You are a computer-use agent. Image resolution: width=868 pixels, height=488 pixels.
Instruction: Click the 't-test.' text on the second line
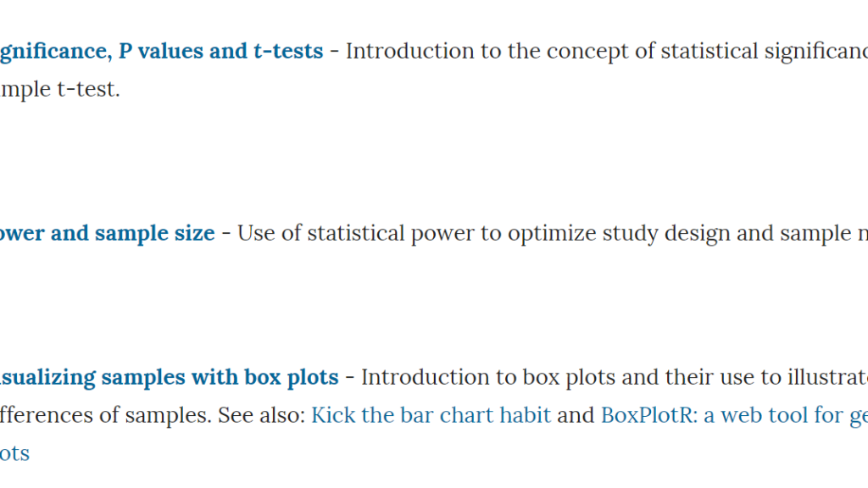tap(88, 89)
